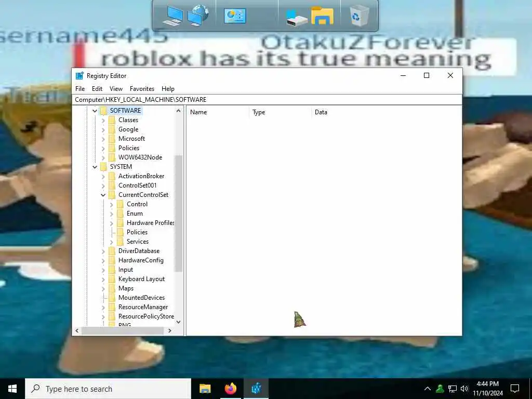The image size is (532, 399).
Task: Expand the ControlSet001 key
Action: click(103, 185)
